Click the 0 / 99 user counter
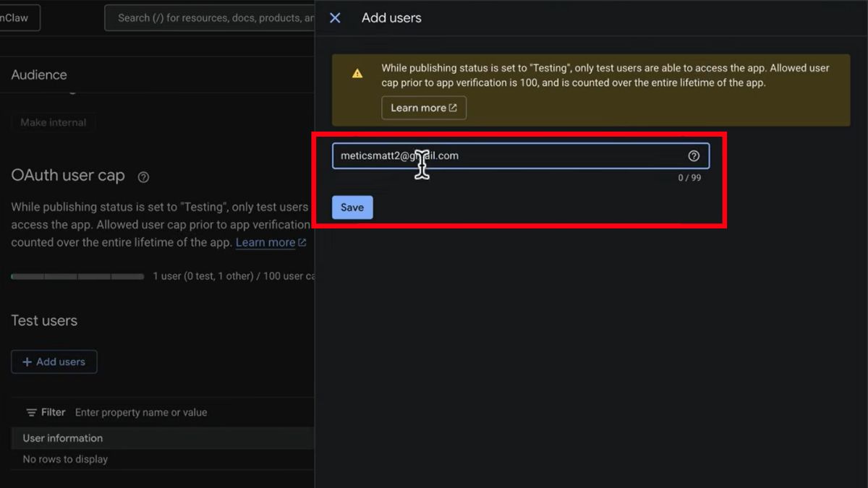Screen dimensions: 868x488 point(689,178)
